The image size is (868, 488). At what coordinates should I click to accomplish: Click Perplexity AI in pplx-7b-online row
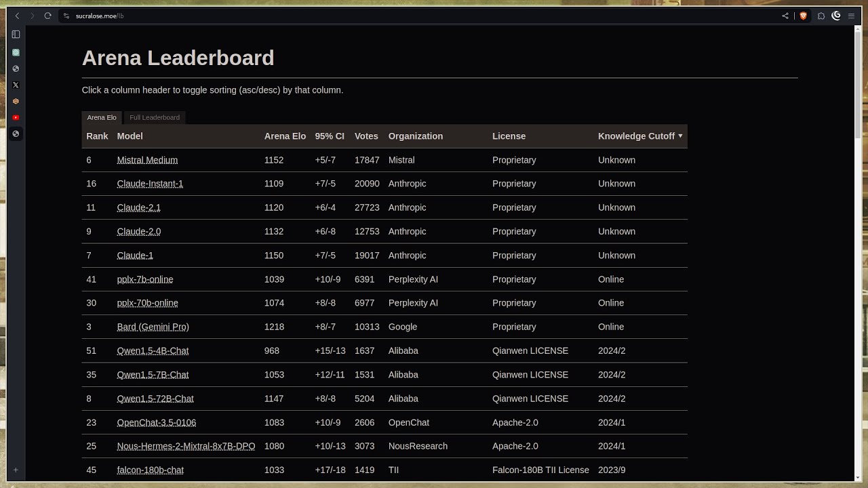[x=413, y=279]
